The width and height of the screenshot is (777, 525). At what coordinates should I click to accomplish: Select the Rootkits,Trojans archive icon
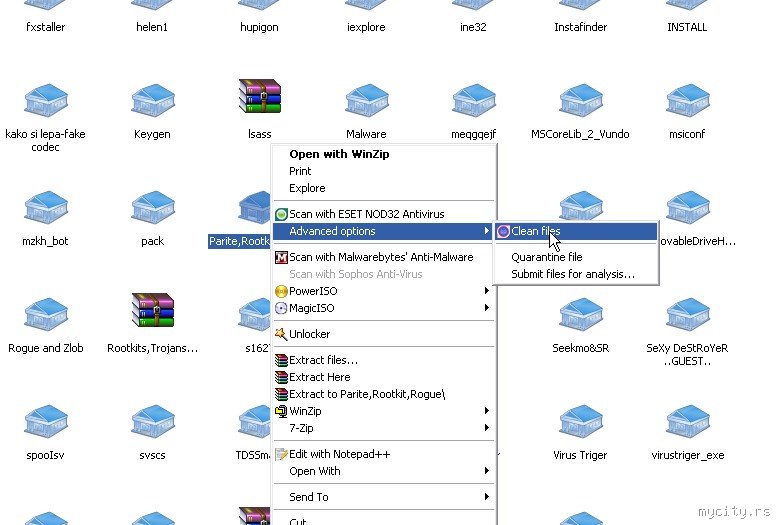(153, 310)
